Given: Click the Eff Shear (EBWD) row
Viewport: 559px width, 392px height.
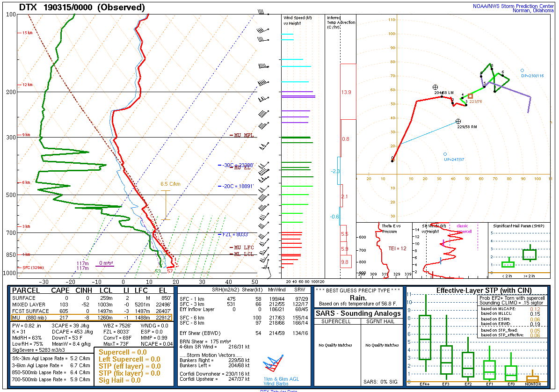Looking at the screenshot, I should point(244,333).
